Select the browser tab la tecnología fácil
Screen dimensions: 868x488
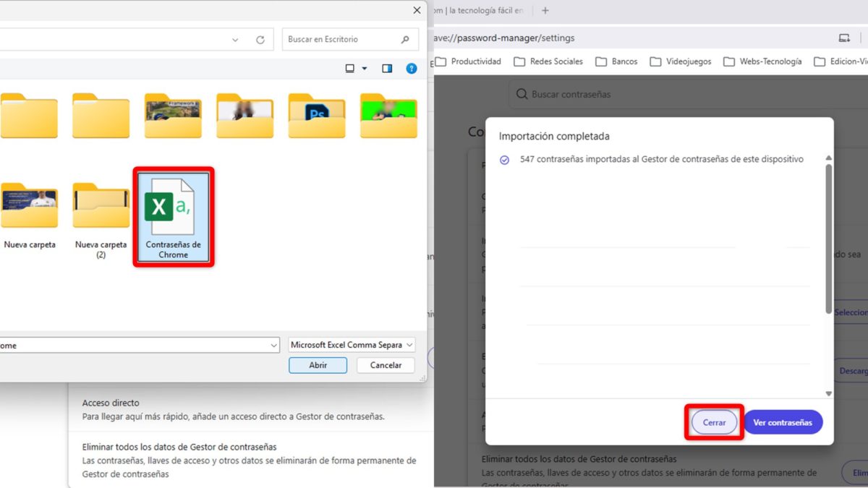(479, 10)
